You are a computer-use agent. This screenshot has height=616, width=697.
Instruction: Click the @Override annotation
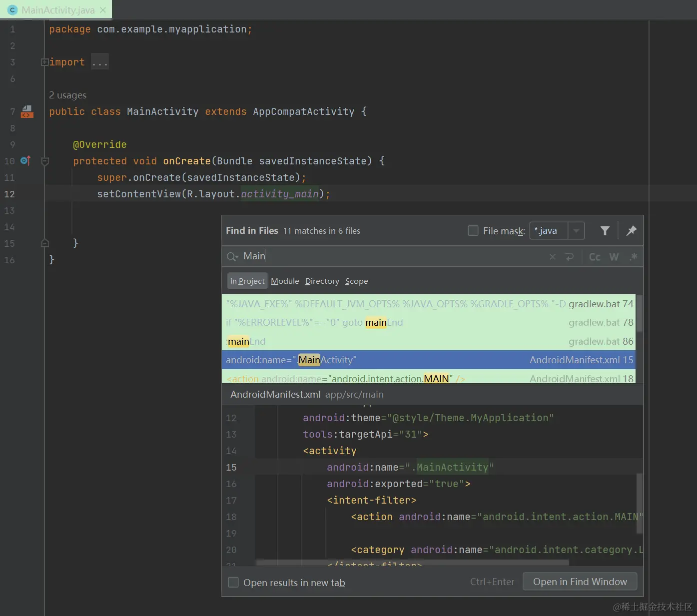(100, 144)
